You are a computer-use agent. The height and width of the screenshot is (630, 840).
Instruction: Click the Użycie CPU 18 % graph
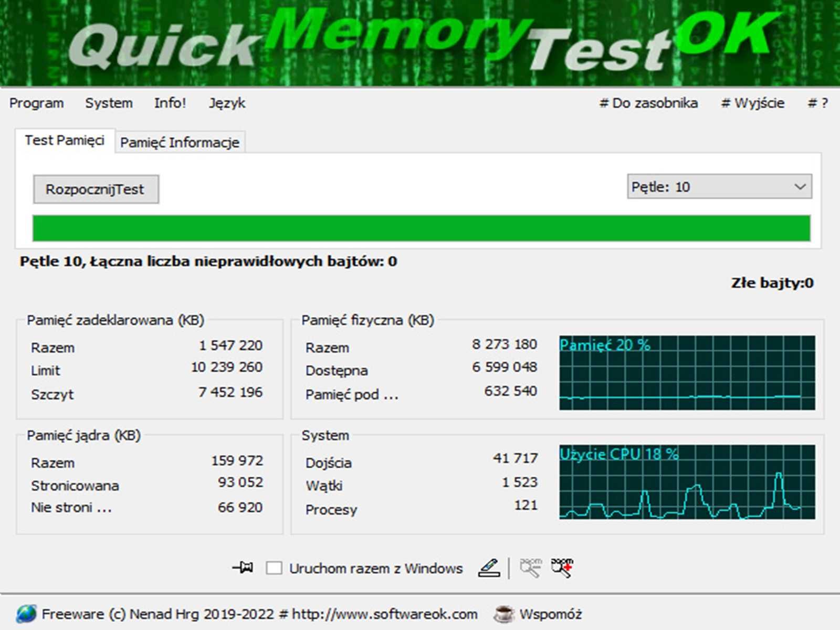pyautogui.click(x=687, y=482)
